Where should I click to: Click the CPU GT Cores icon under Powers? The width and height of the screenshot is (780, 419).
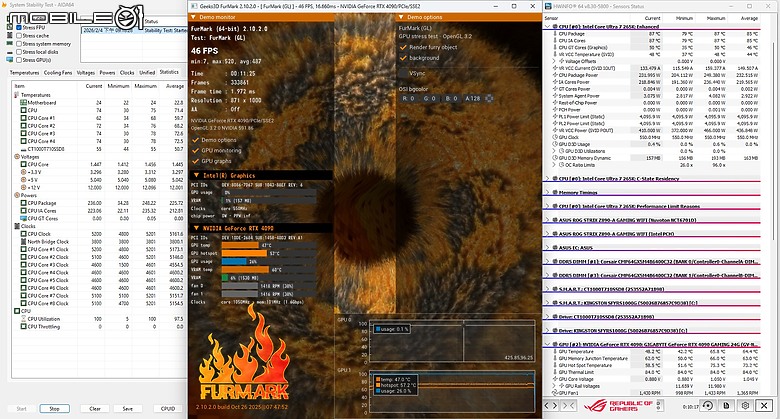click(23, 218)
